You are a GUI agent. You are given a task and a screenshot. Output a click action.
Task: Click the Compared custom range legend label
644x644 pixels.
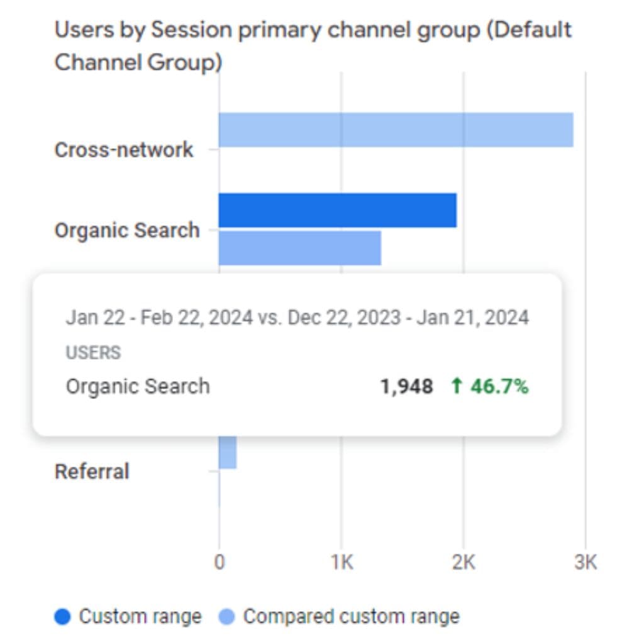(351, 616)
